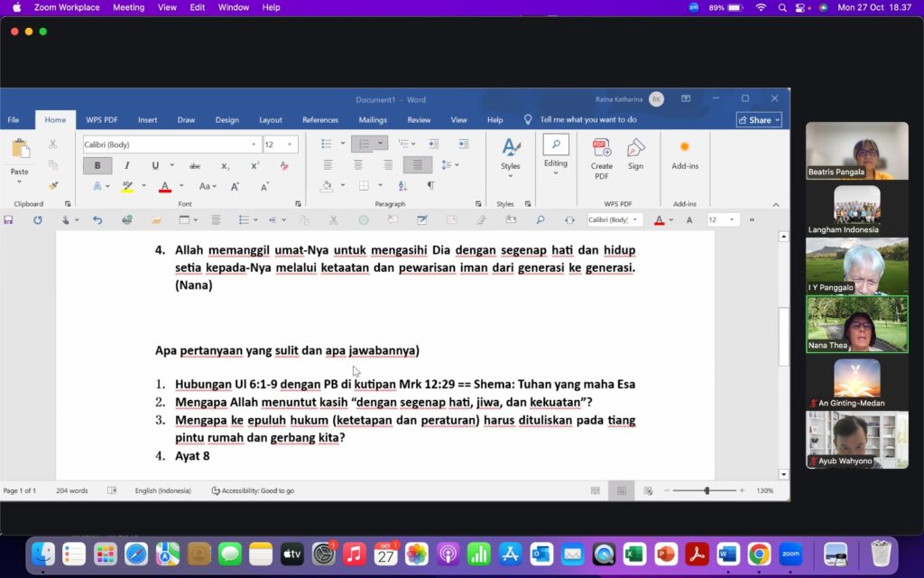Click the Save icon in quick toolbar
Screen dimensions: 924x578
point(9,219)
